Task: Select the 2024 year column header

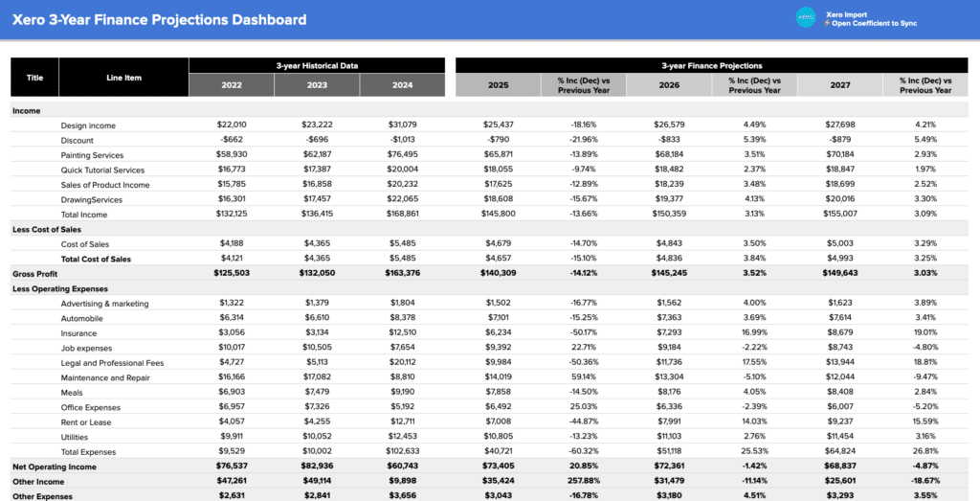Action: coord(403,85)
